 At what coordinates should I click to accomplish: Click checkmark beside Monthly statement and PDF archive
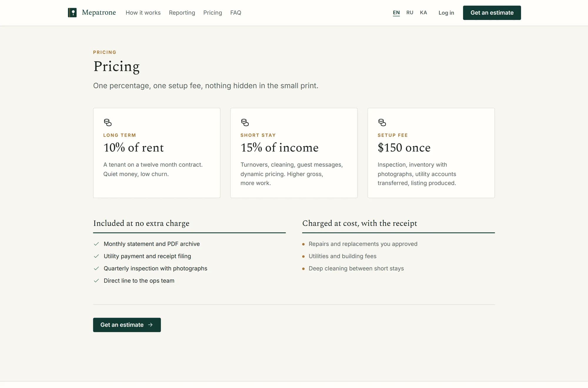96,244
